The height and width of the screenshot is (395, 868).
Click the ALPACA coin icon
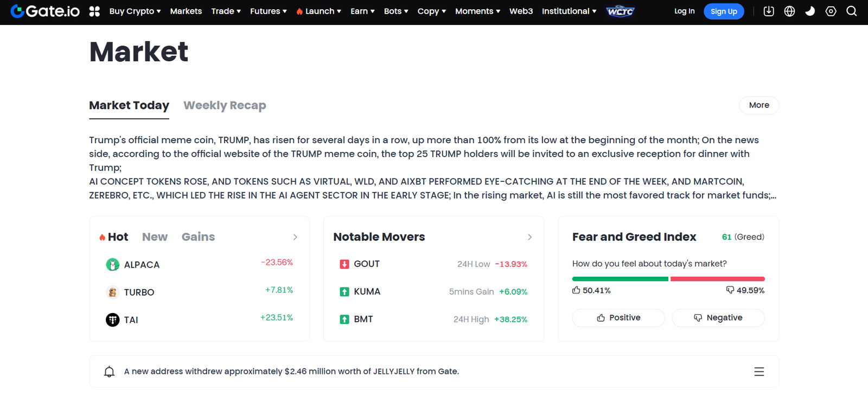click(x=112, y=265)
